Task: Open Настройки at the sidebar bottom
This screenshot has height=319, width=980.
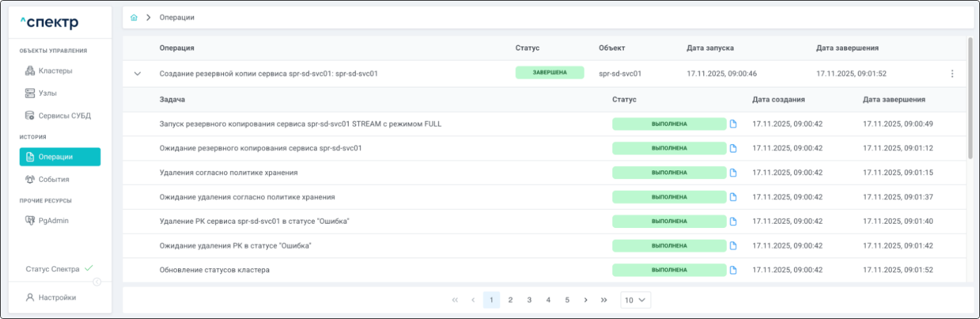Action: pos(57,298)
